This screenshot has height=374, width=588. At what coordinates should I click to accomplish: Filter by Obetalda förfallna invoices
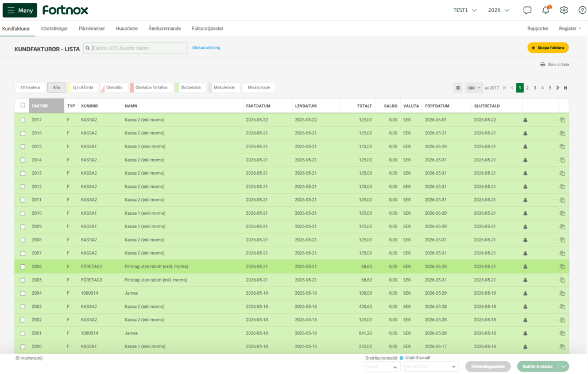coord(151,88)
